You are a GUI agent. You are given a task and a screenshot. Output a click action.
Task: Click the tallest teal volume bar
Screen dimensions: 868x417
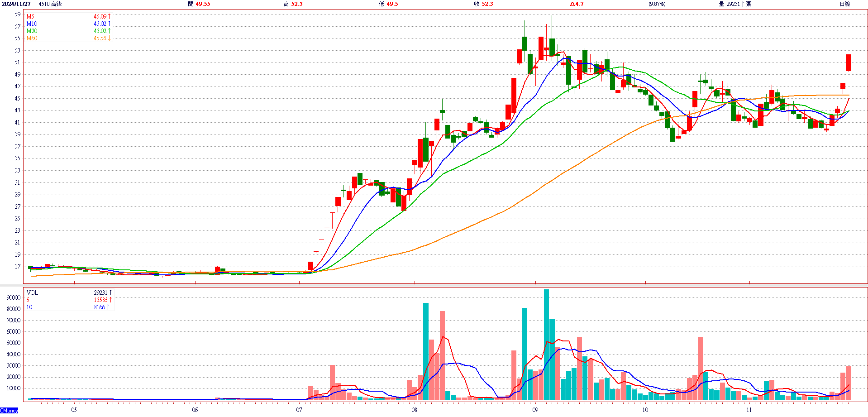[x=546, y=344]
